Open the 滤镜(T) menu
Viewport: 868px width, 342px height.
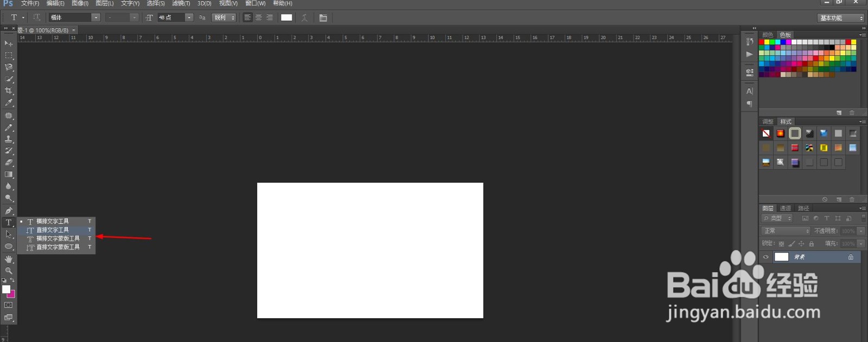[181, 3]
